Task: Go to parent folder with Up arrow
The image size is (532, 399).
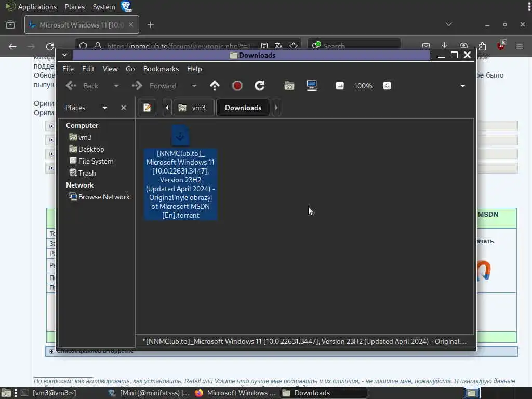Action: point(215,86)
